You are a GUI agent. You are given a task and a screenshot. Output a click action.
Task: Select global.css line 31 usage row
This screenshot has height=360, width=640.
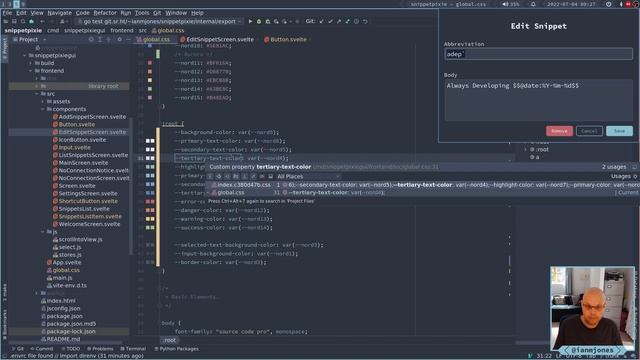coord(422,193)
